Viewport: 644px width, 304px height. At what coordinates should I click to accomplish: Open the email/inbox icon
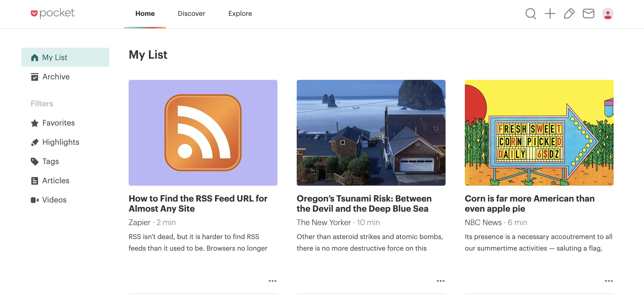[x=588, y=13]
